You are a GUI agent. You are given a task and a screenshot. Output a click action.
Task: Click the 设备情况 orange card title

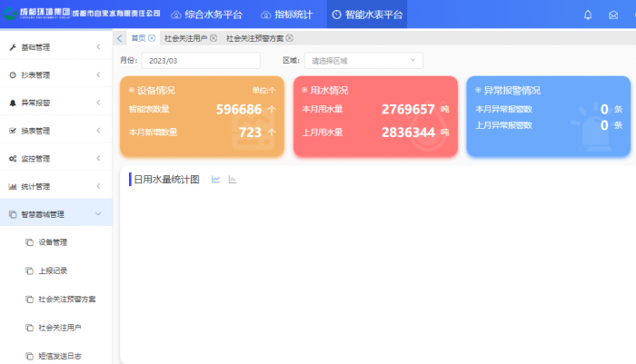[x=155, y=91]
